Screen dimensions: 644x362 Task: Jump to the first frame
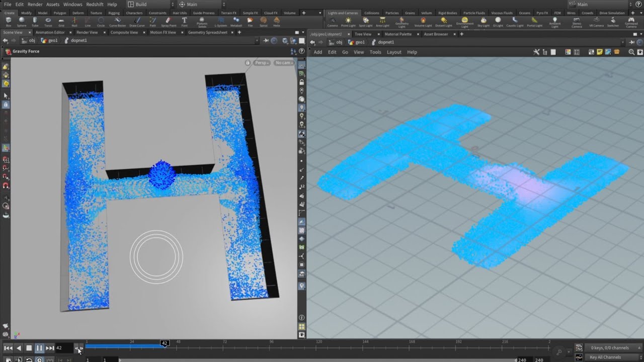(8, 348)
